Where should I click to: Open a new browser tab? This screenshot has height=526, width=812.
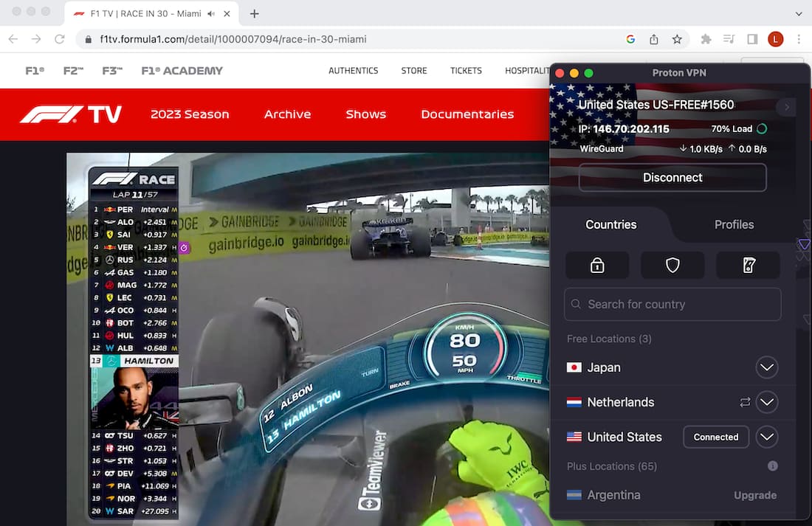pos(254,14)
